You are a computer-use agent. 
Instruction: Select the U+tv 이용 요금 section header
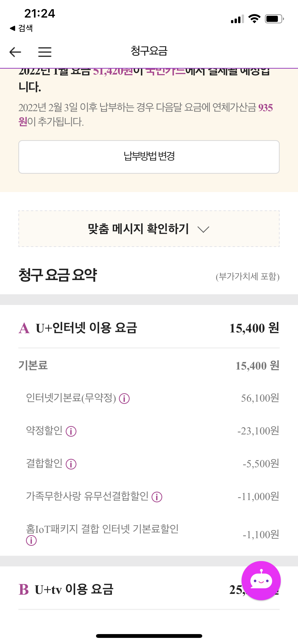tap(74, 589)
